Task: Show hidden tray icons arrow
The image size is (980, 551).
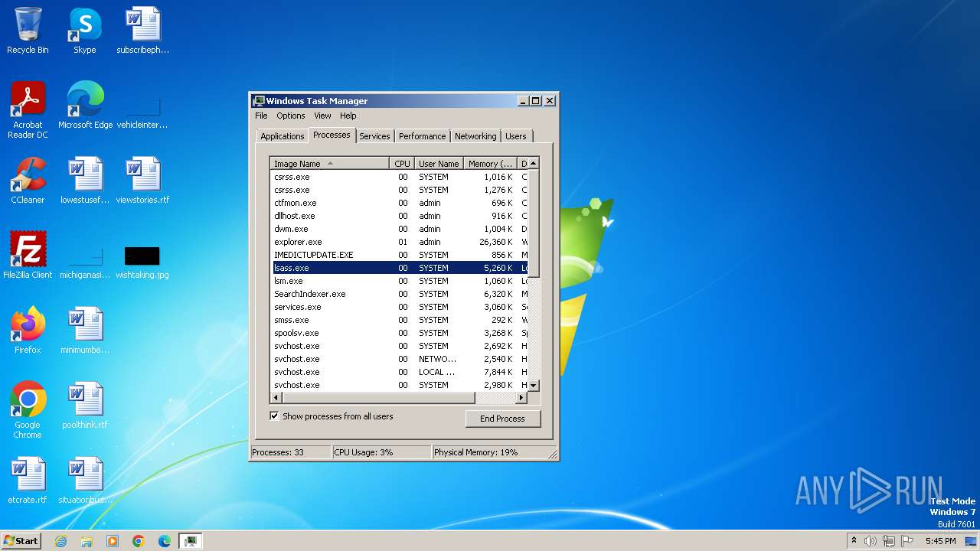Action: 854,541
